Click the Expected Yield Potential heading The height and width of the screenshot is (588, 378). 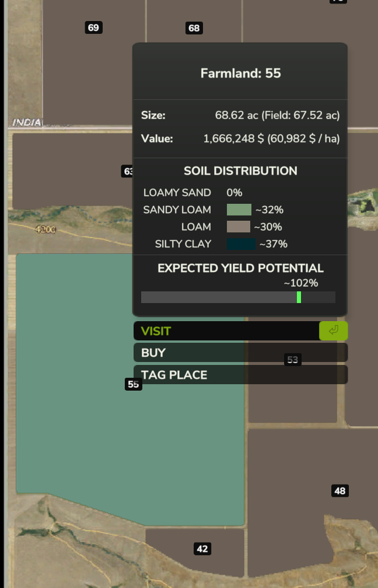point(240,268)
